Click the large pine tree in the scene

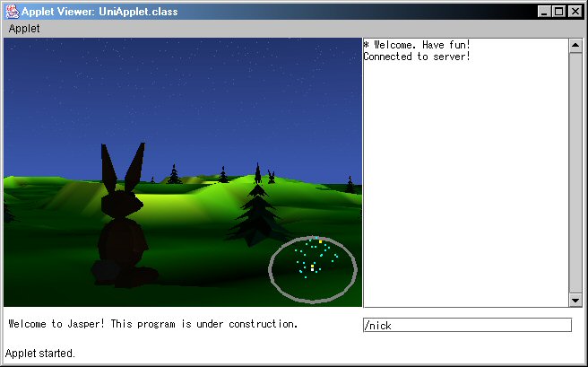tap(258, 215)
